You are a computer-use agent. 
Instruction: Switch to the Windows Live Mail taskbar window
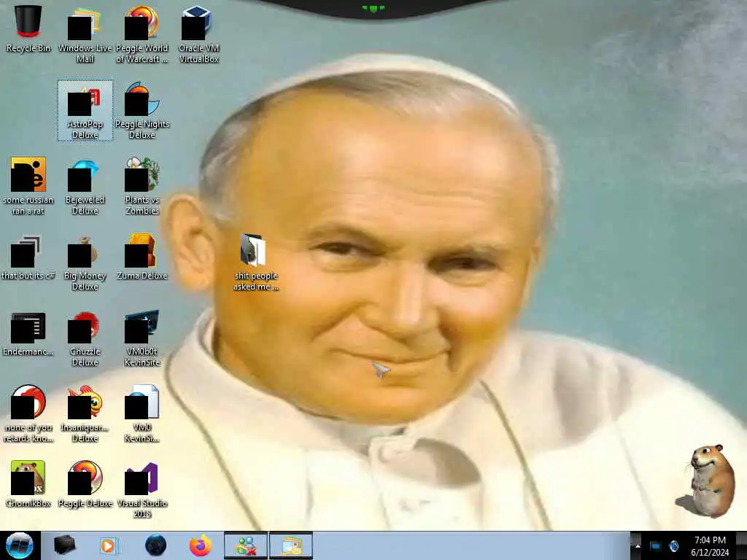click(x=291, y=545)
